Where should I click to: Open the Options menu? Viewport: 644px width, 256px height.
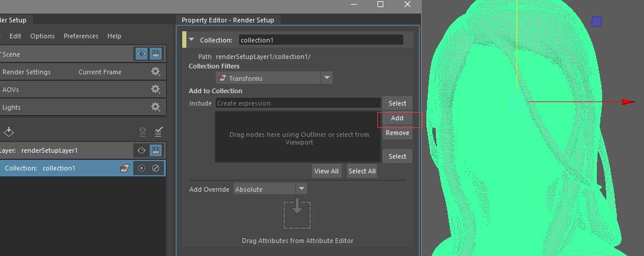coord(42,36)
